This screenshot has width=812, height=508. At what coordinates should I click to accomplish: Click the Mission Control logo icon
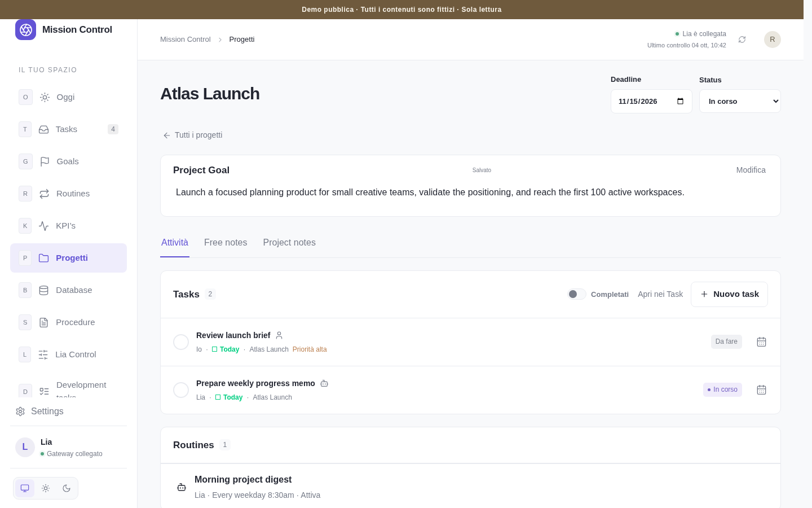coord(25,29)
